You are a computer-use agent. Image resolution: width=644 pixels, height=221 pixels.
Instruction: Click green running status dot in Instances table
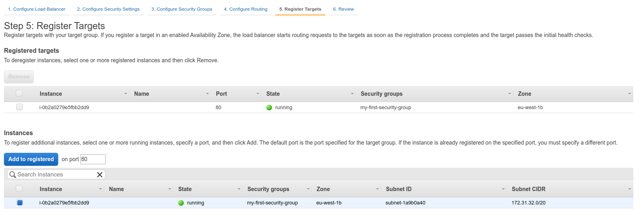181,203
